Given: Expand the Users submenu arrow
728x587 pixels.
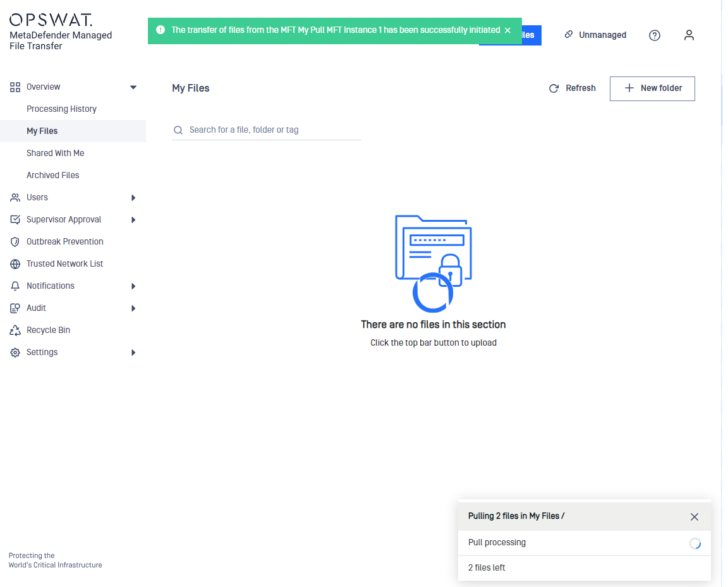Looking at the screenshot, I should point(133,198).
